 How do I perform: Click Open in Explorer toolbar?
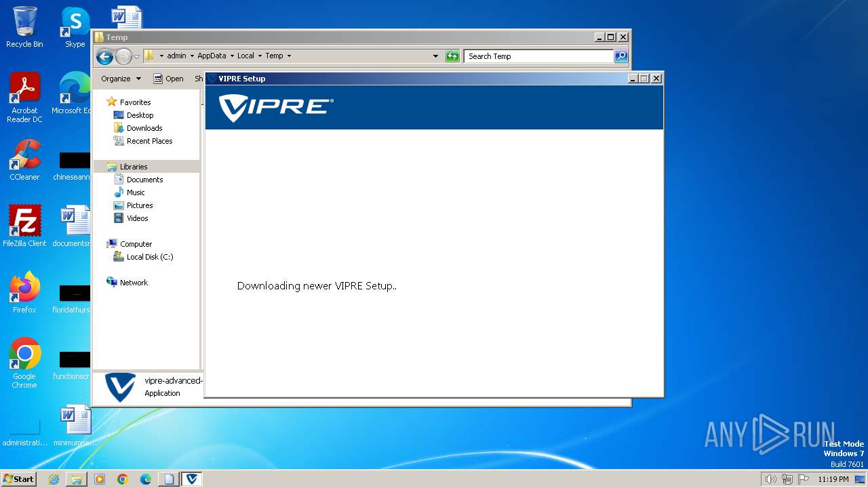[168, 79]
